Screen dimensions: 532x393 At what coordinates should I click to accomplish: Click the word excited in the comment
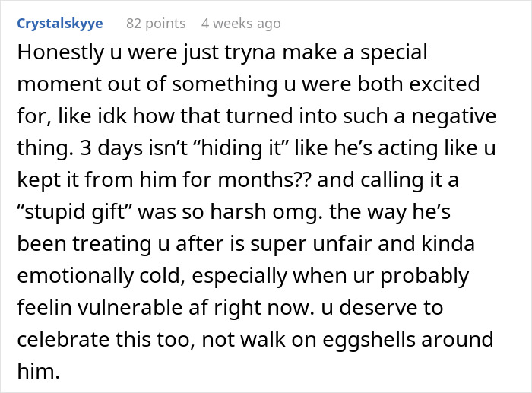pyautogui.click(x=445, y=84)
